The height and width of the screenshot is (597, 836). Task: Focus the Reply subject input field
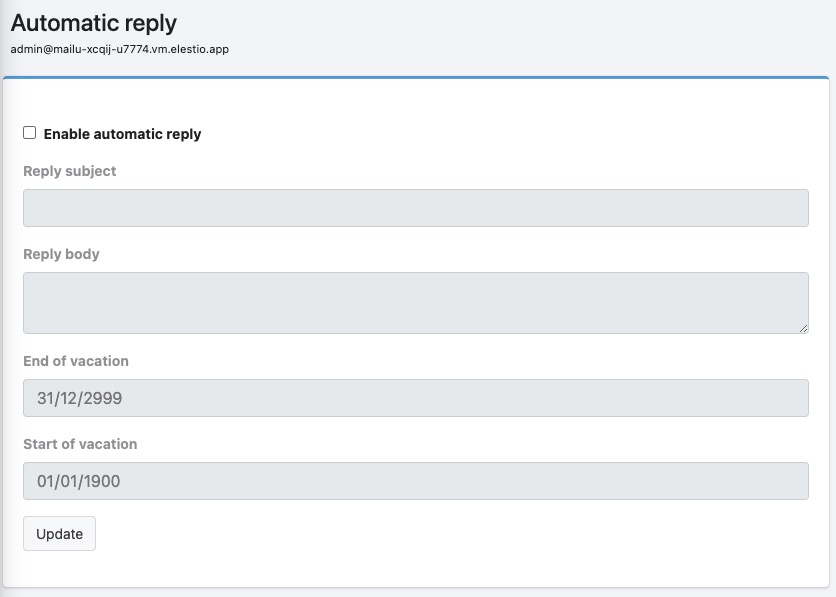click(x=415, y=208)
